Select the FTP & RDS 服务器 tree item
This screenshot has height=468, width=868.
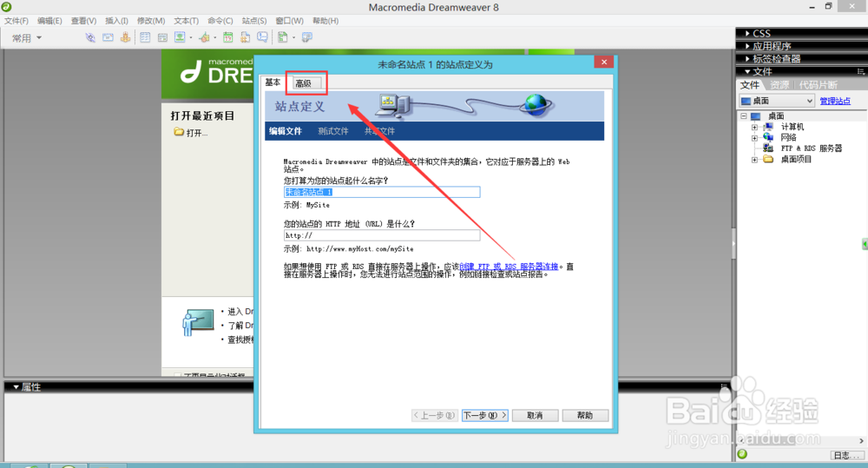coord(811,148)
